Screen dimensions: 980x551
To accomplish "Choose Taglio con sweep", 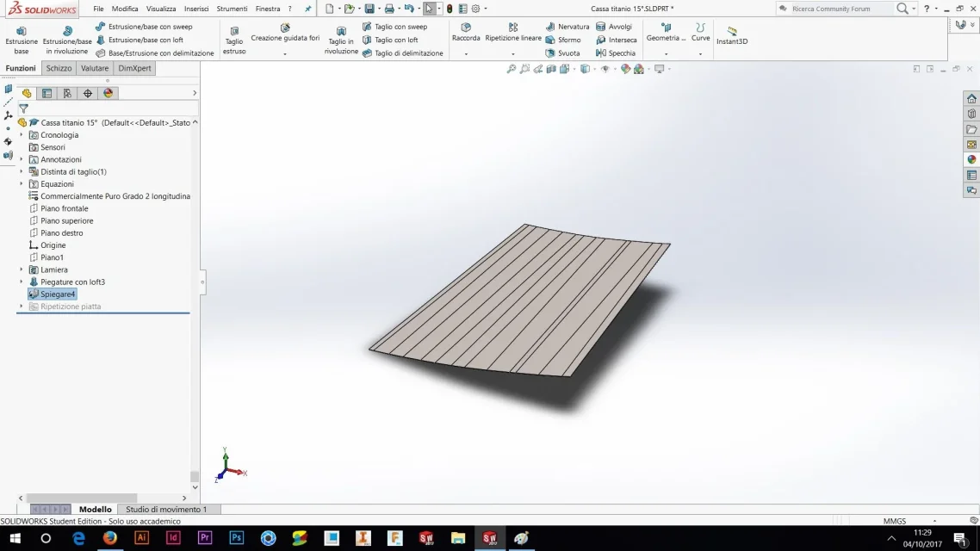I will coord(394,27).
